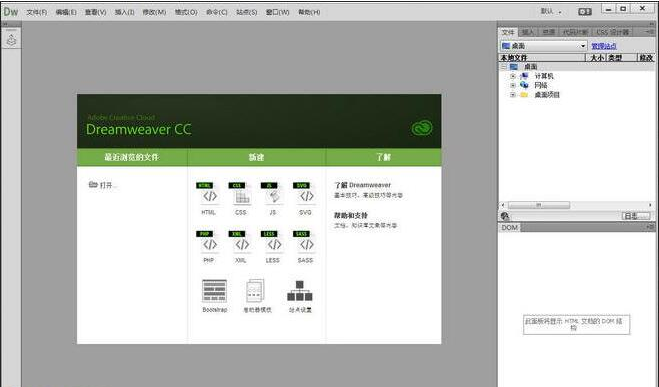This screenshot has width=659, height=387.
Task: Click the left toolbar extract icon
Action: (x=11, y=40)
